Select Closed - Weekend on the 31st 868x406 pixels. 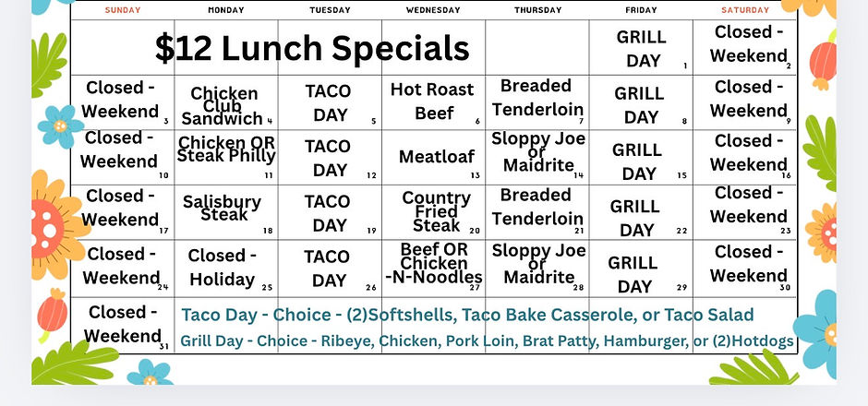(x=122, y=325)
